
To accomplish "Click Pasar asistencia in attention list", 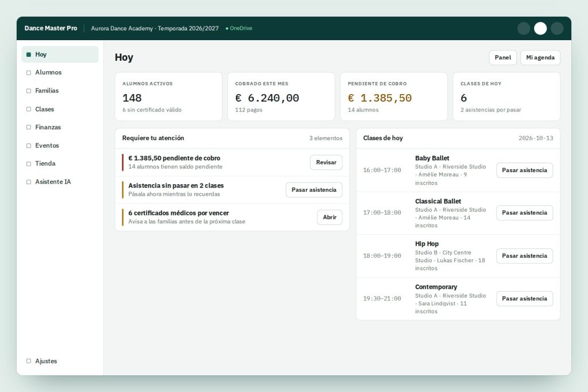I will point(314,189).
